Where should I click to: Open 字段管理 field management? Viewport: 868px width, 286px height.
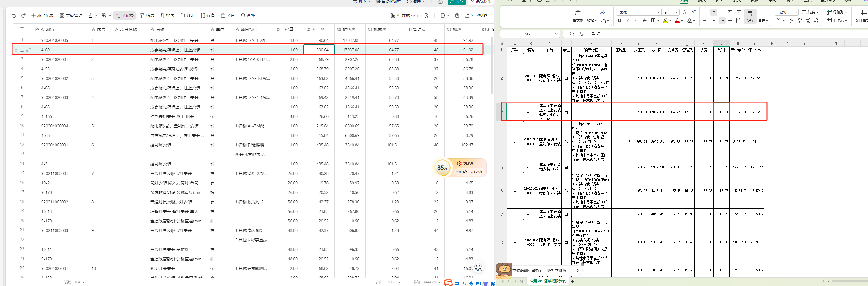71,15
